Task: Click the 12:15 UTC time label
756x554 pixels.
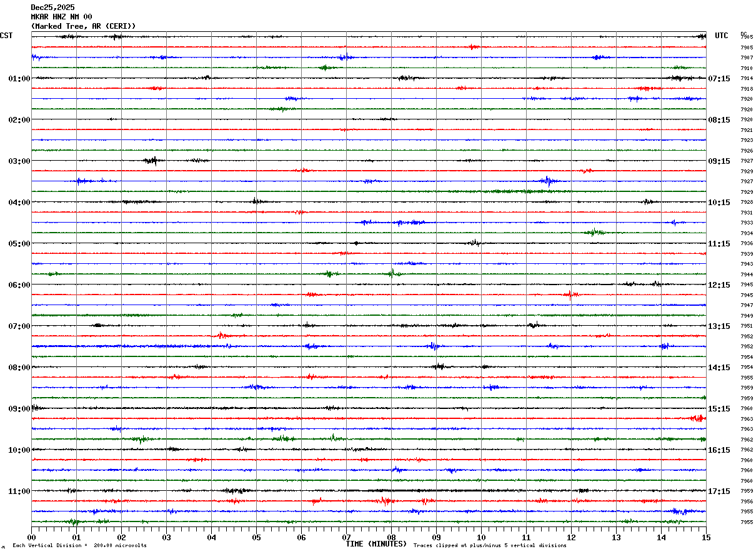Action: [719, 285]
